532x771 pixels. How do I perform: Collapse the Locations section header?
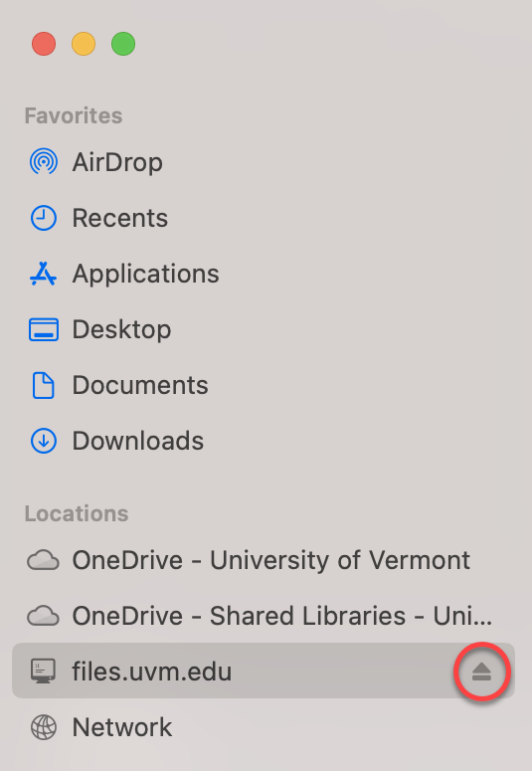(x=77, y=514)
